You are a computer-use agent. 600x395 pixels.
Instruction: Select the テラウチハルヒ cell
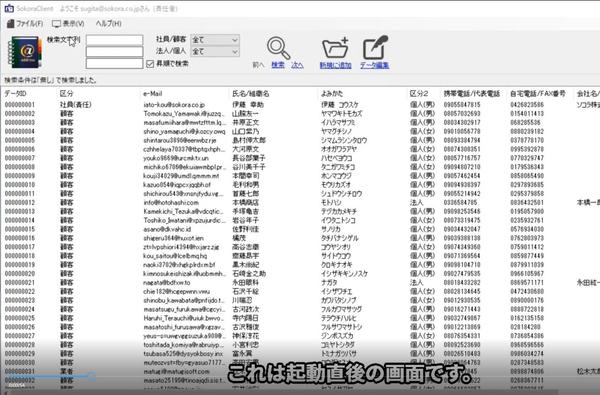[338, 318]
